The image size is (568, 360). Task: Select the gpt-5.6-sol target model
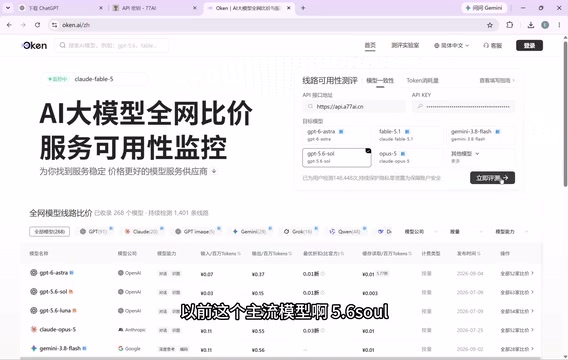[337, 158]
